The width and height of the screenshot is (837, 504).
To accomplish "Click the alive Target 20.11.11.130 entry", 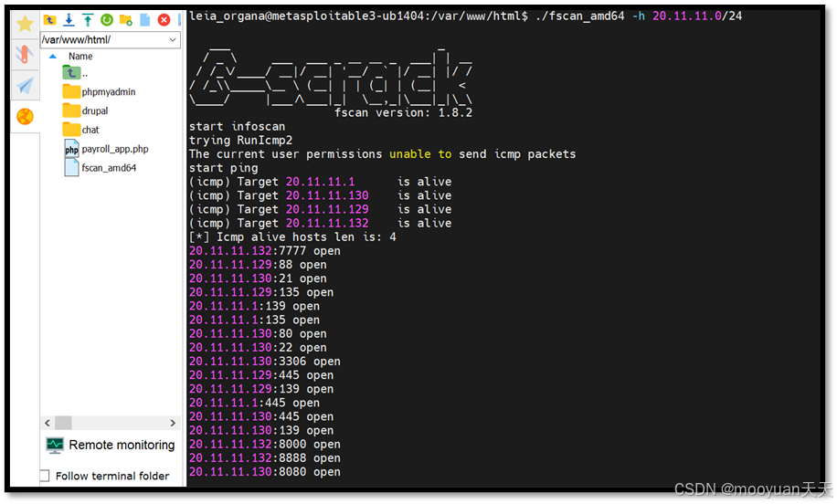I will [x=321, y=195].
